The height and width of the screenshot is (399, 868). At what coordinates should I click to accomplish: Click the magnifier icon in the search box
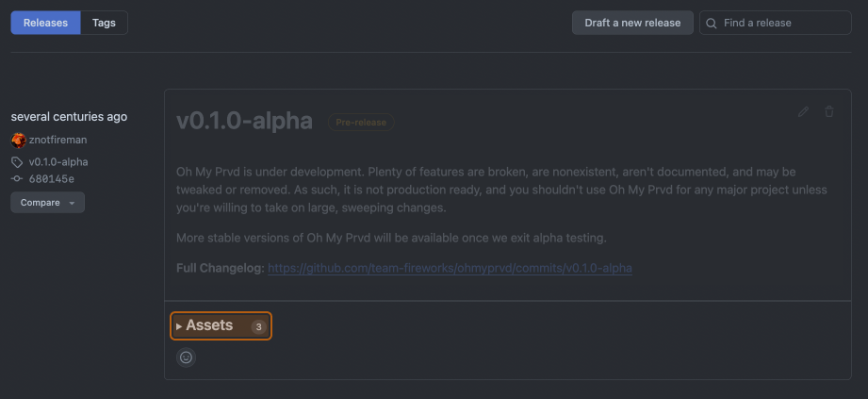pyautogui.click(x=712, y=23)
